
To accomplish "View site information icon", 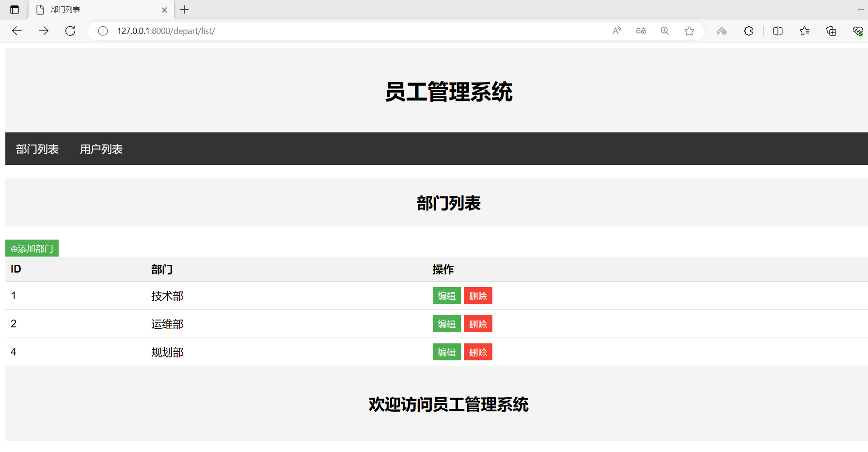I will coord(103,31).
